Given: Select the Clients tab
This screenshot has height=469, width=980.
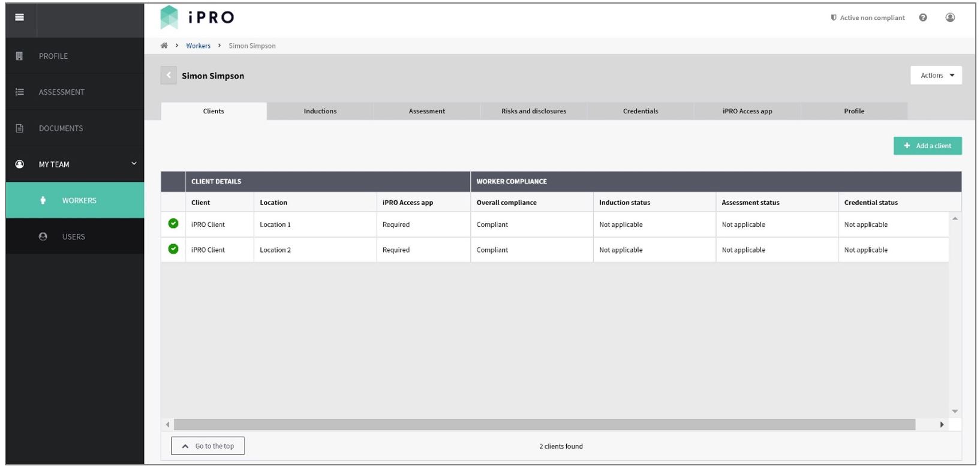Looking at the screenshot, I should [214, 111].
